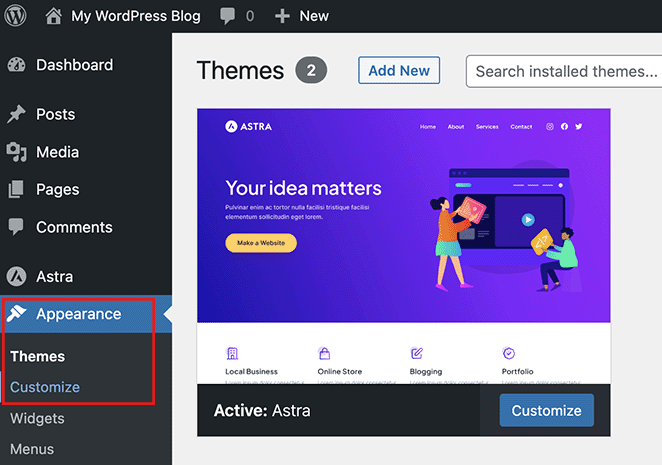Open the Astra settings menu
Viewport: 662px width, 465px height.
pos(54,277)
